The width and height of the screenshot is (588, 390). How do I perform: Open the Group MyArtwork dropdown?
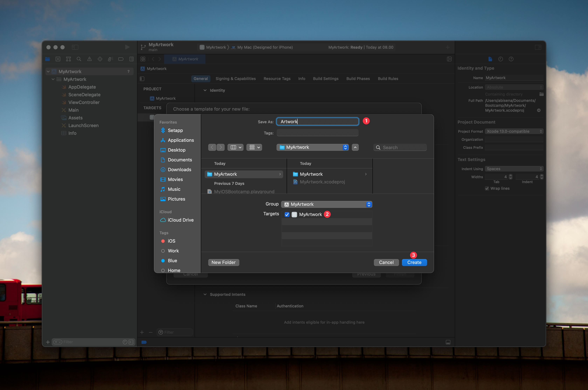[x=327, y=204]
